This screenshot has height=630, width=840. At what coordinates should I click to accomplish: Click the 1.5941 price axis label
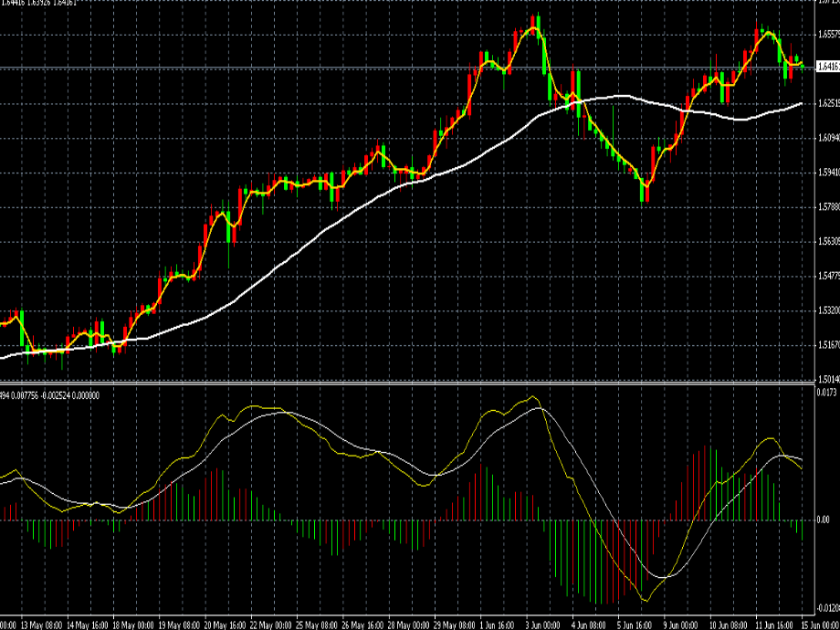(x=829, y=173)
